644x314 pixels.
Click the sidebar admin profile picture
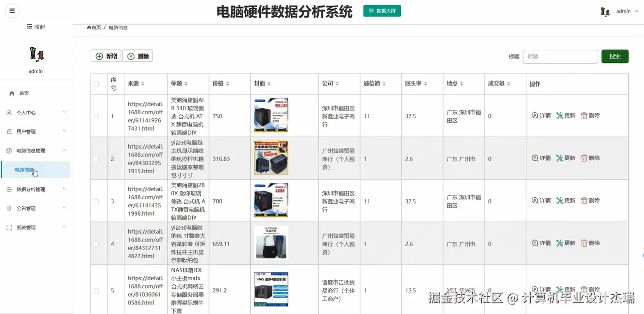click(x=36, y=54)
